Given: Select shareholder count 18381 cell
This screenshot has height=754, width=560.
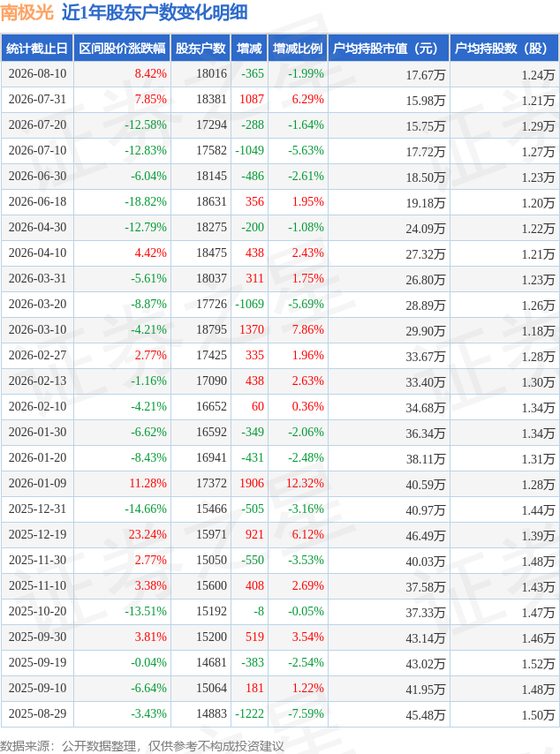Looking at the screenshot, I should 211,99.
